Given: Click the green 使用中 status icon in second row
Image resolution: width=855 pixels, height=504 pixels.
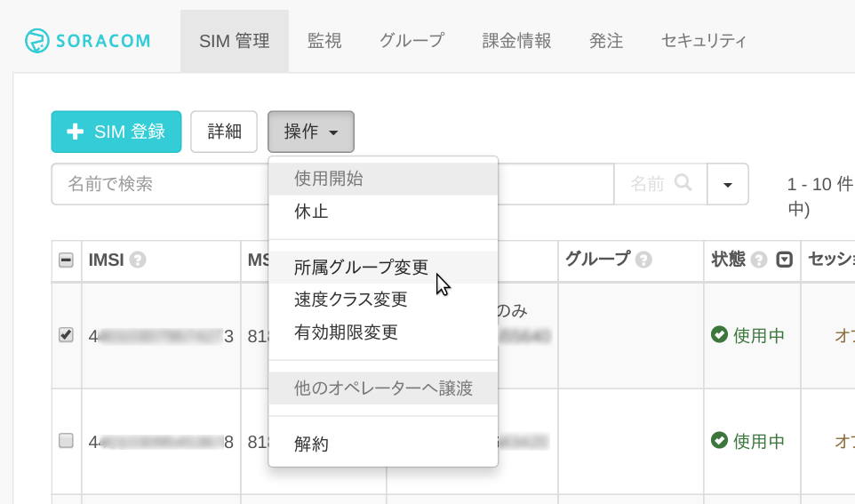Looking at the screenshot, I should (719, 440).
